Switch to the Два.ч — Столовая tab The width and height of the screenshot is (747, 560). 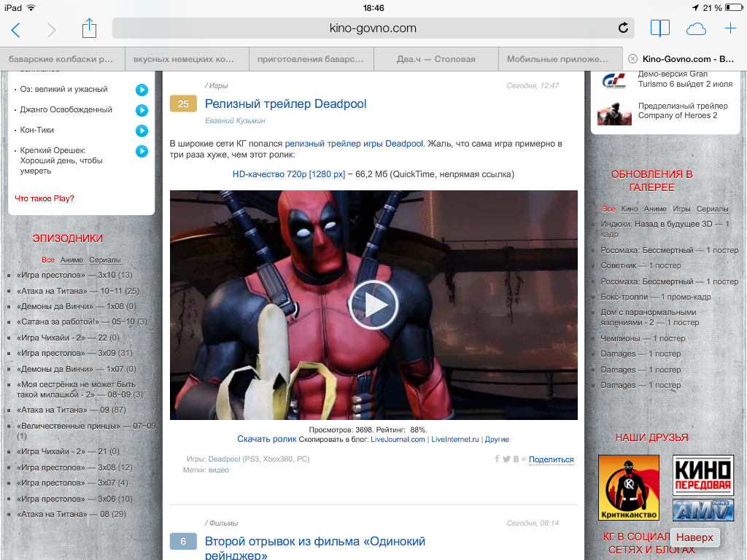tap(436, 59)
